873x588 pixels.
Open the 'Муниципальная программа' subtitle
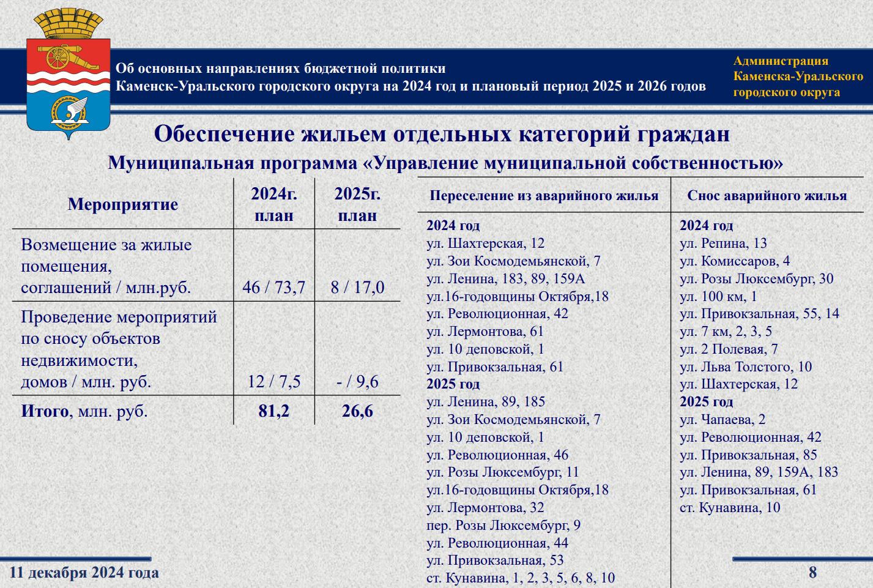(447, 163)
